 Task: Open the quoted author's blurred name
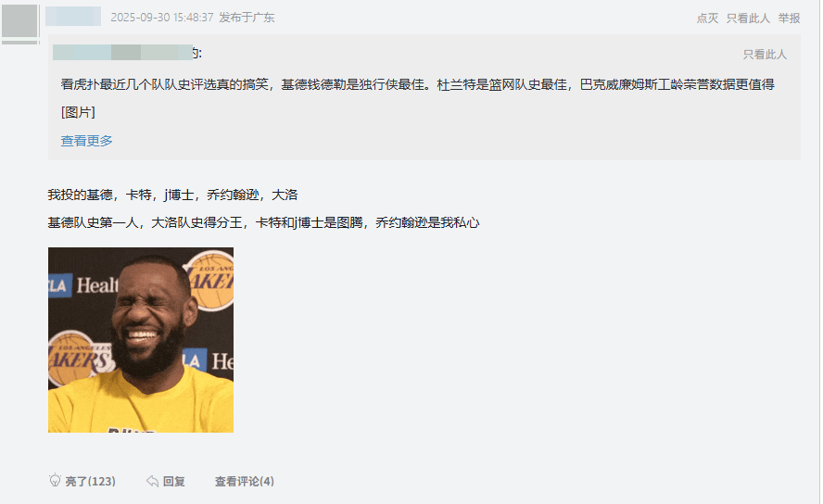pyautogui.click(x=123, y=53)
